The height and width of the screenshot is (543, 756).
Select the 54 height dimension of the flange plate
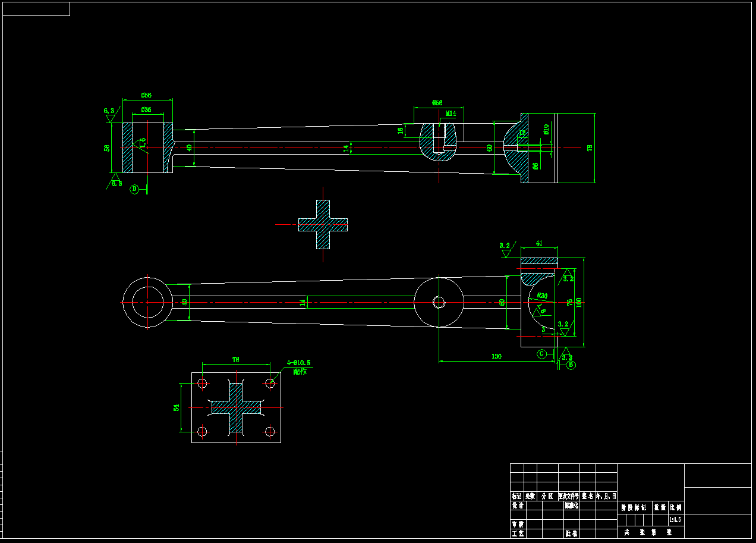click(177, 407)
